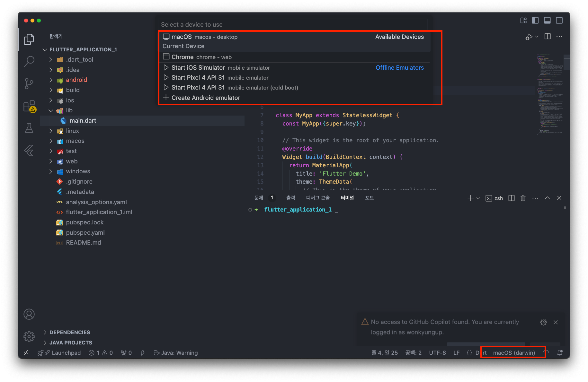588x382 pixels.
Task: Collapse the FLUTTER_APPLICATION_1 root folder
Action: tap(83, 49)
